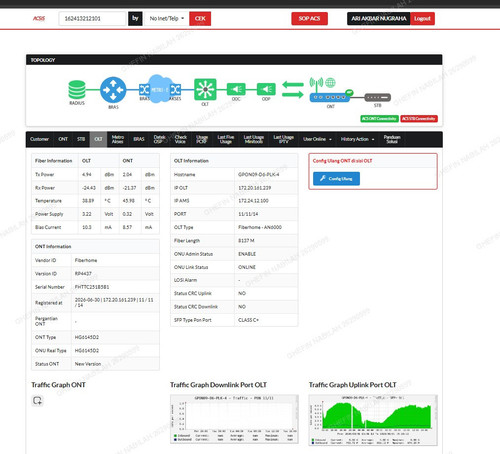This screenshot has width=500, height=454.
Task: Open the Last Five Usage tab
Action: (226, 139)
